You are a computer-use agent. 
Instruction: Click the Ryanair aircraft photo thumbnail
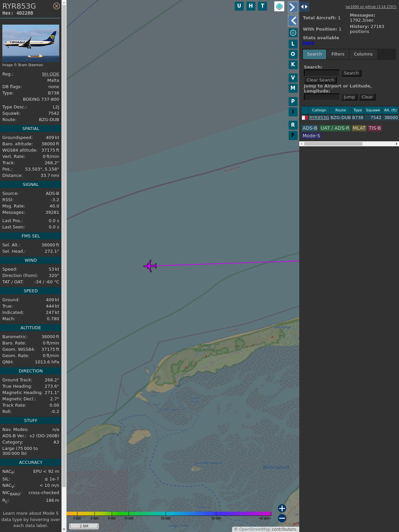pos(31,43)
